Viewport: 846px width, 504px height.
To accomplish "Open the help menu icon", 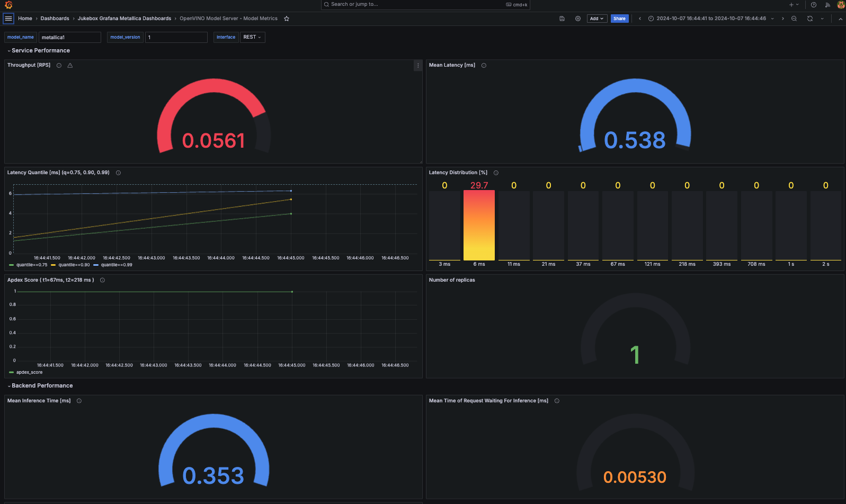I will point(814,5).
